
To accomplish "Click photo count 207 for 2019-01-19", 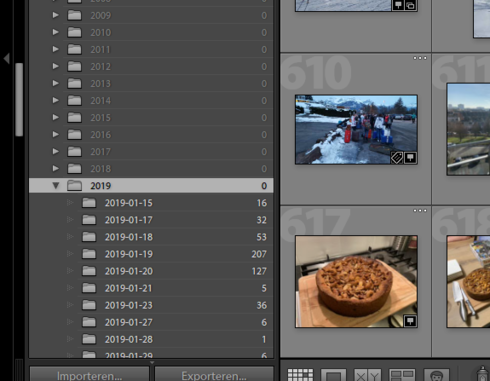I will coord(259,254).
